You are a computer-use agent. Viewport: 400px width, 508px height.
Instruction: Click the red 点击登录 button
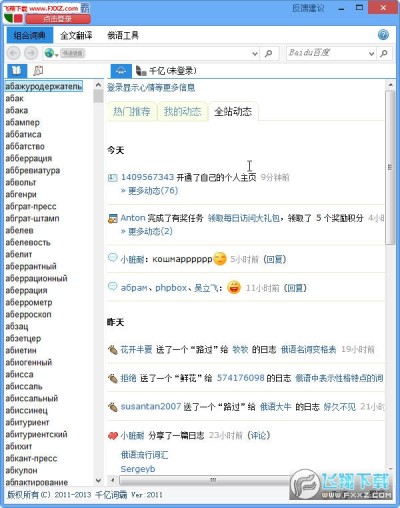58,19
